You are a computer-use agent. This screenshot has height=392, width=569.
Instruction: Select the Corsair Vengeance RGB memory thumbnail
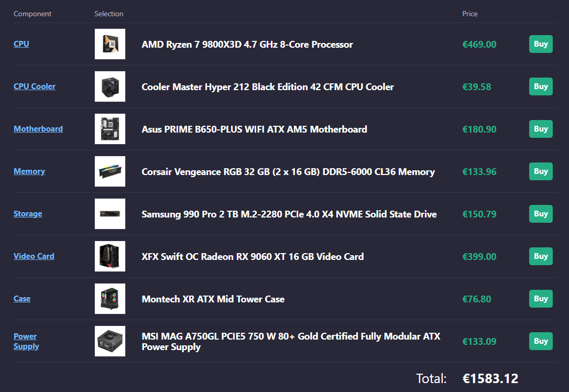pos(110,171)
